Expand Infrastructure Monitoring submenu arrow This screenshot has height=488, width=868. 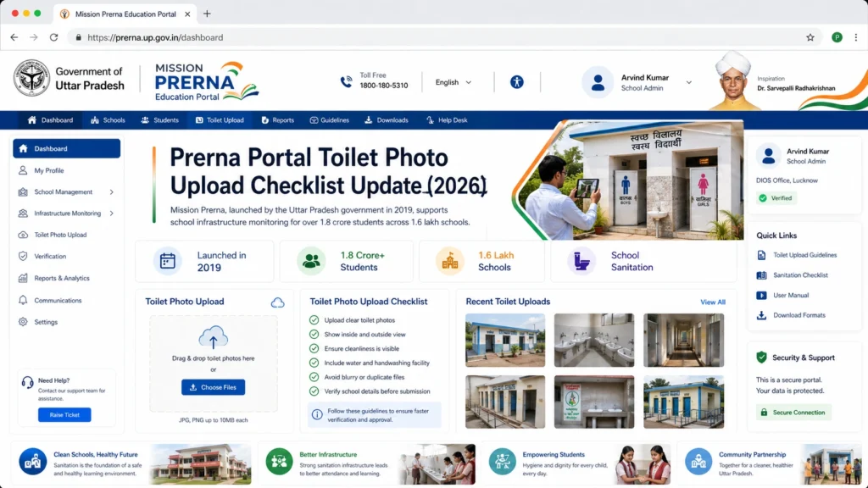(x=111, y=213)
